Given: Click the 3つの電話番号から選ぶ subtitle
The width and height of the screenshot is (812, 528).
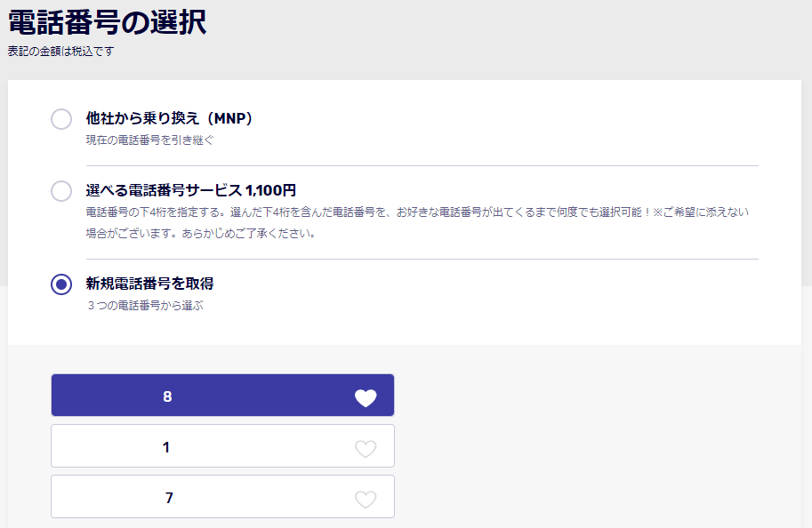Looking at the screenshot, I should [146, 306].
